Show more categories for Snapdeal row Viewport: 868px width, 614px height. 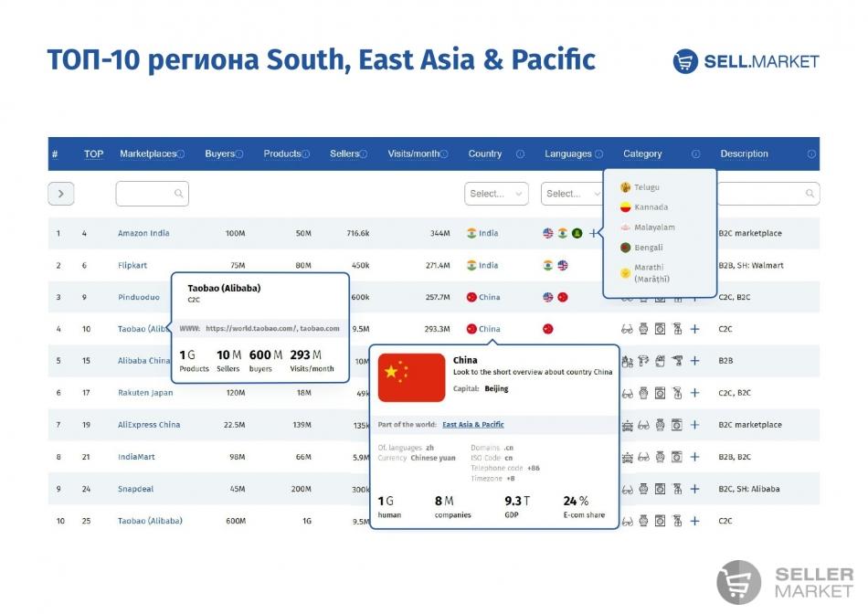694,490
